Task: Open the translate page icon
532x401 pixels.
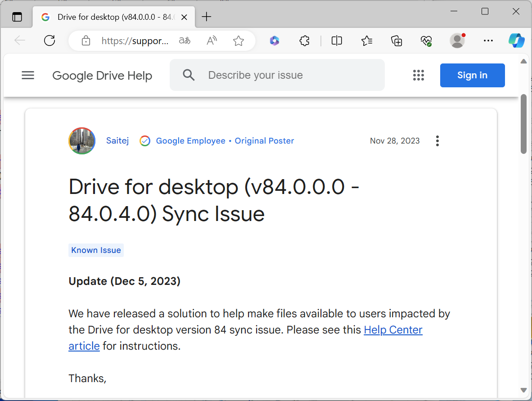Action: 185,41
